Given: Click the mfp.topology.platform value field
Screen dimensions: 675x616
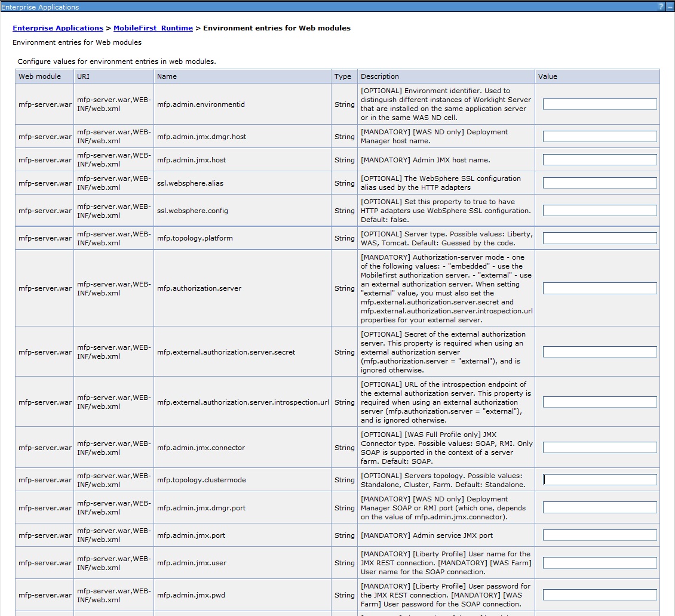Looking at the screenshot, I should (x=600, y=238).
